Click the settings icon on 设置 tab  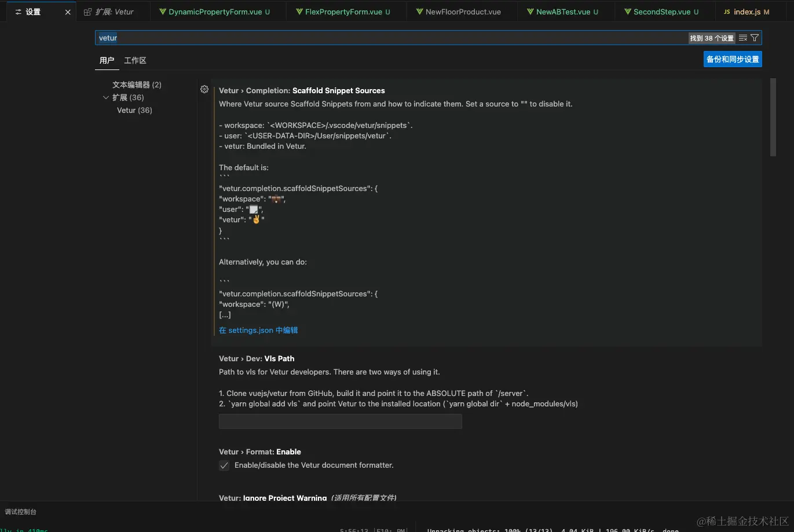[18, 12]
